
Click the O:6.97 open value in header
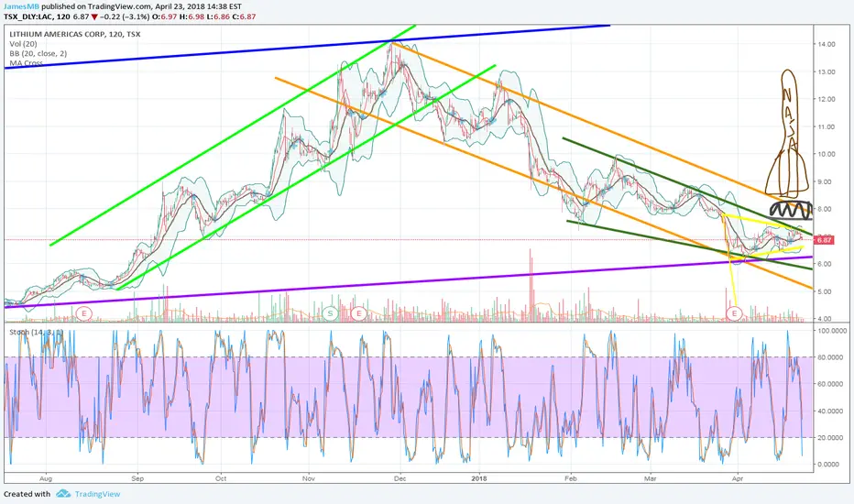tap(164, 16)
